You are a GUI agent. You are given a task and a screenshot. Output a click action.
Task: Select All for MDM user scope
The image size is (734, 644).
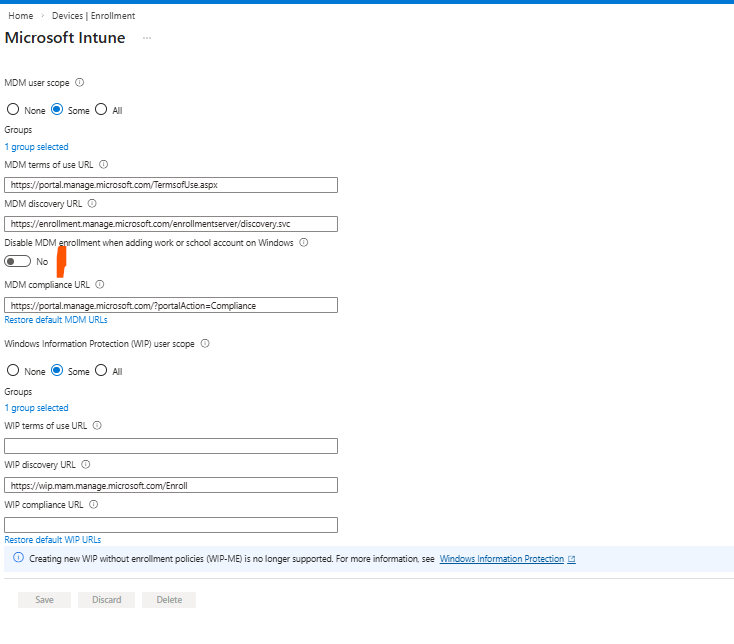coord(101,110)
